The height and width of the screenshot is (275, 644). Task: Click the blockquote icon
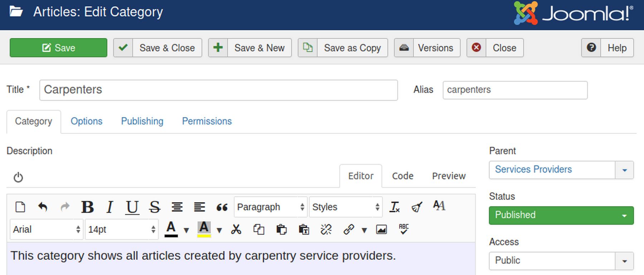222,207
